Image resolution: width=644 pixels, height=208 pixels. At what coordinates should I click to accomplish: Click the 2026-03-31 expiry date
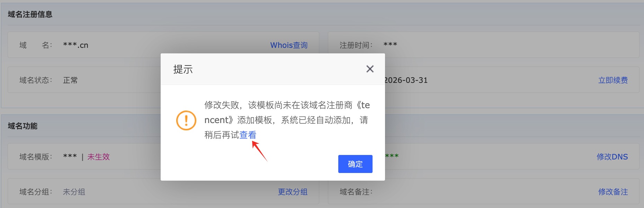(x=406, y=80)
